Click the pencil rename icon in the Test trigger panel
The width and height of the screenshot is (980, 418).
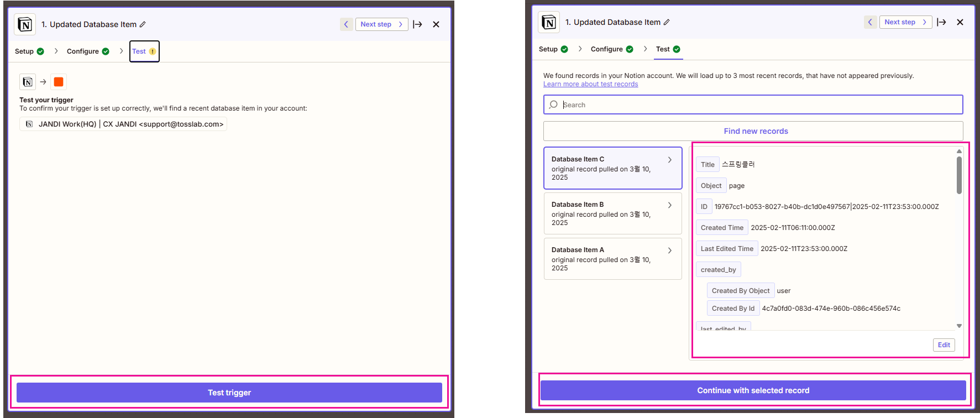click(x=143, y=24)
